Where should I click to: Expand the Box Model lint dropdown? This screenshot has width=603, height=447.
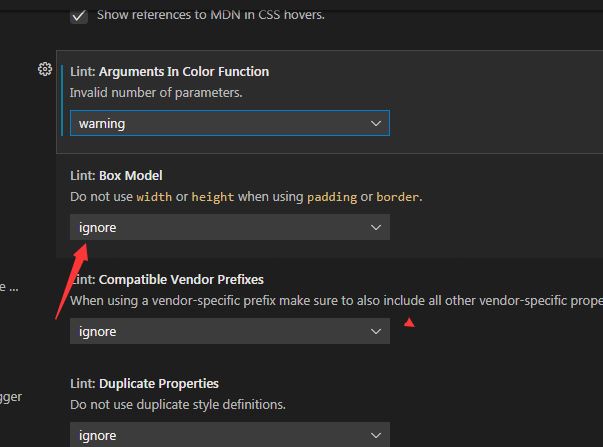[229, 227]
